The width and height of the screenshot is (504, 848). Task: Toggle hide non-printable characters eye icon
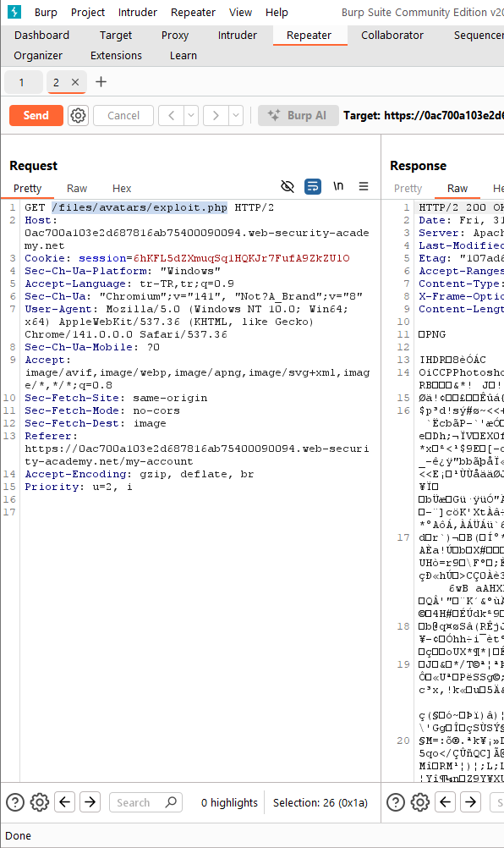(288, 186)
